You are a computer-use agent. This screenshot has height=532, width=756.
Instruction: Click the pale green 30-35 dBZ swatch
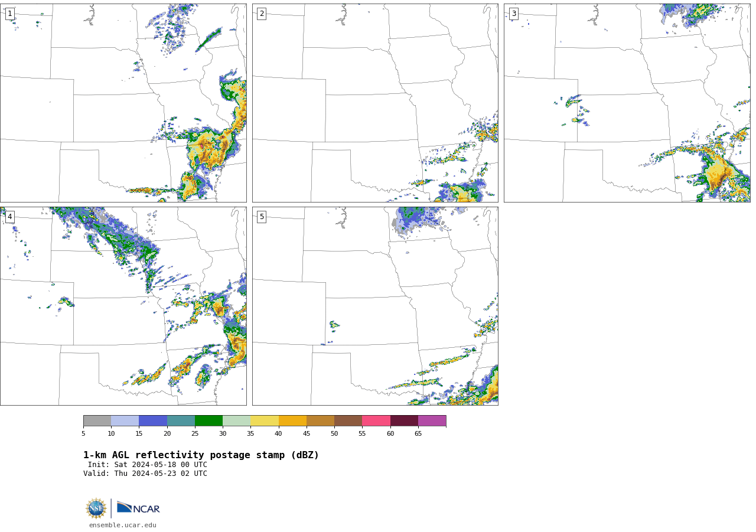[x=236, y=421]
